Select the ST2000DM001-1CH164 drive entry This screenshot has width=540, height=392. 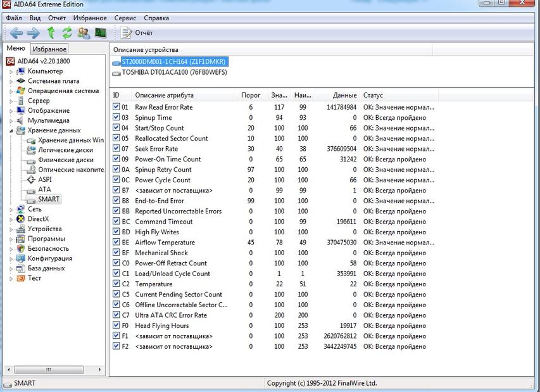(x=174, y=61)
